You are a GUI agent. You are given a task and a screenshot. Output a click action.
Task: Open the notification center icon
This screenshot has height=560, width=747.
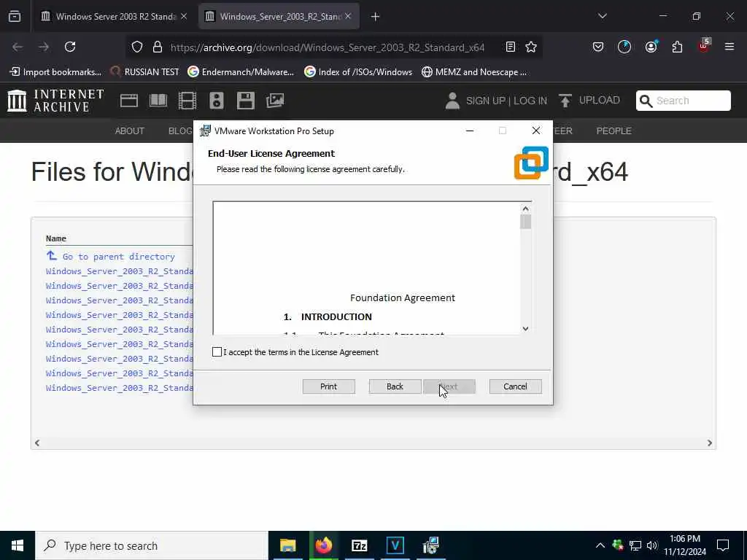tap(723, 545)
